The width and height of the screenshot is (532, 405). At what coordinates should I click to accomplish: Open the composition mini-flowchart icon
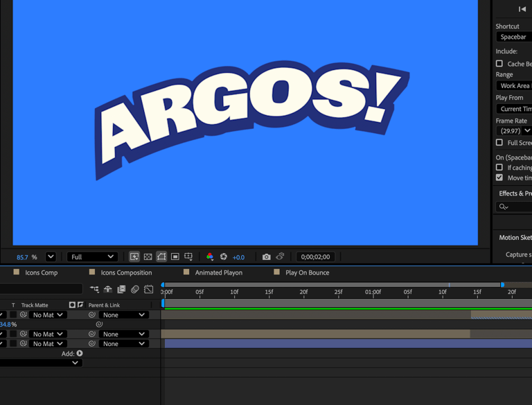94,289
